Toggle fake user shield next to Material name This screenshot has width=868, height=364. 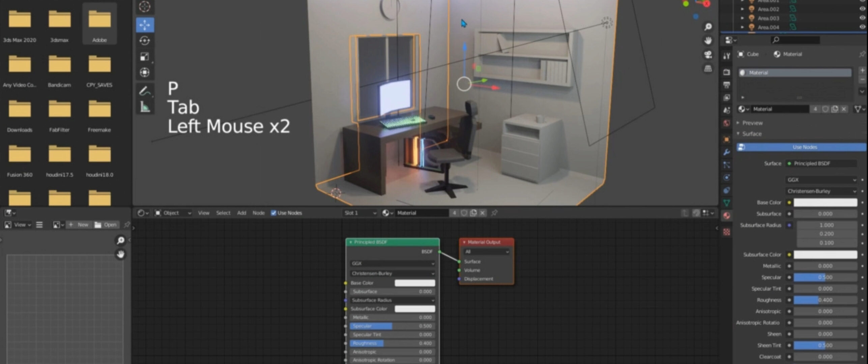[825, 109]
